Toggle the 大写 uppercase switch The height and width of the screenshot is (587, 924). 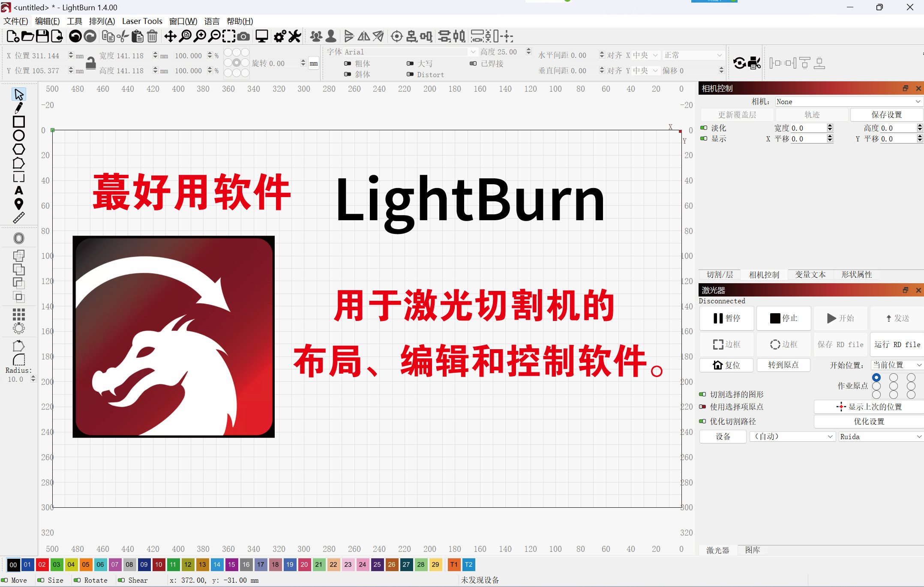[x=410, y=63]
